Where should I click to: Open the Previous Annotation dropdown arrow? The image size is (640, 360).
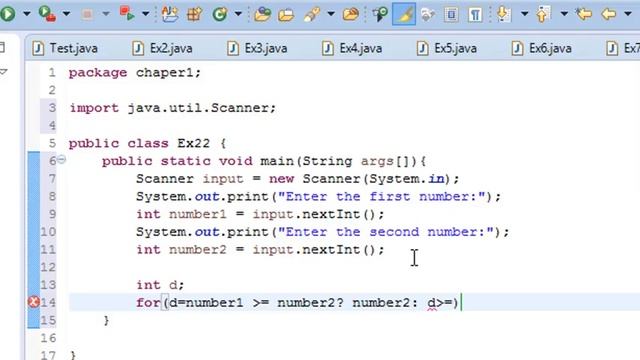point(564,14)
